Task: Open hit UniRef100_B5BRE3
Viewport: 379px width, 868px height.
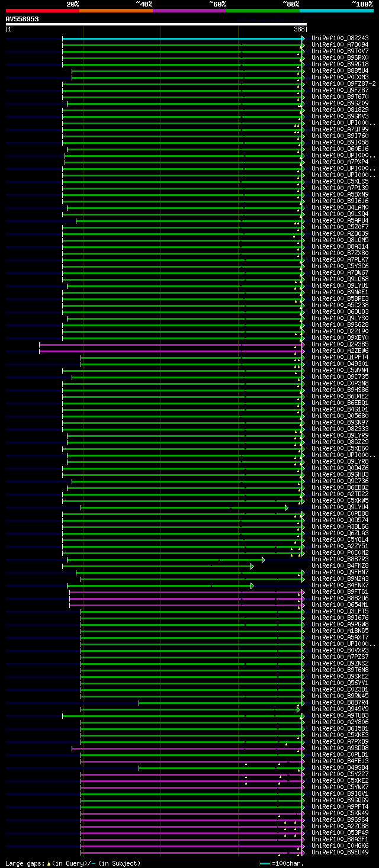Action: 340,299
